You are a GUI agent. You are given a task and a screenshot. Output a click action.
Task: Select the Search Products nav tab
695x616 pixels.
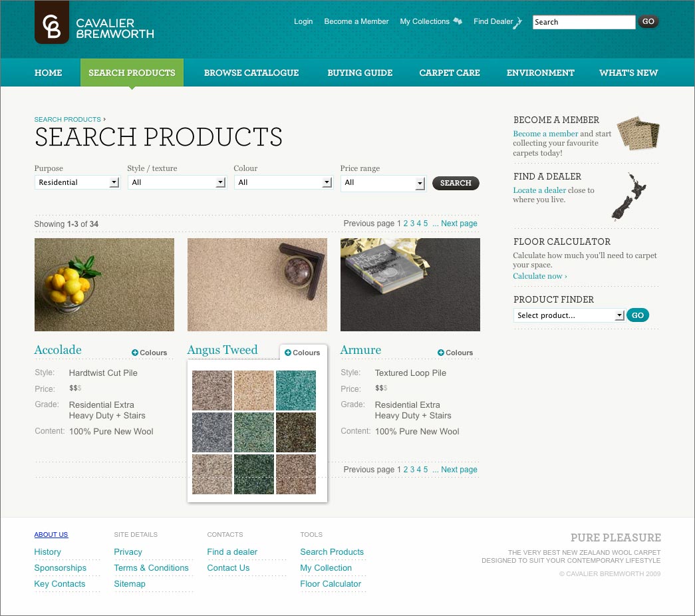coord(132,73)
